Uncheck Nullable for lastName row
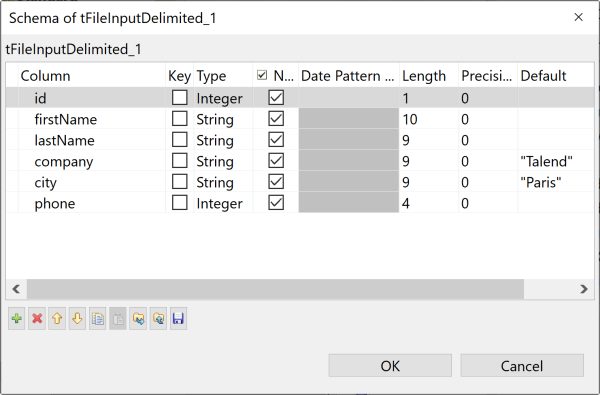The height and width of the screenshot is (395, 600). point(276,140)
